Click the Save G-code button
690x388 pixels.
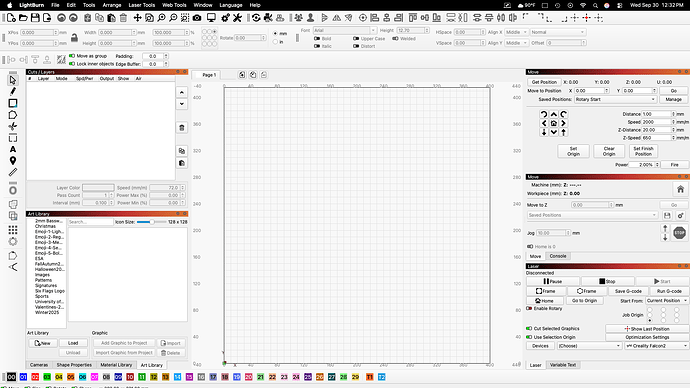pyautogui.click(x=628, y=291)
